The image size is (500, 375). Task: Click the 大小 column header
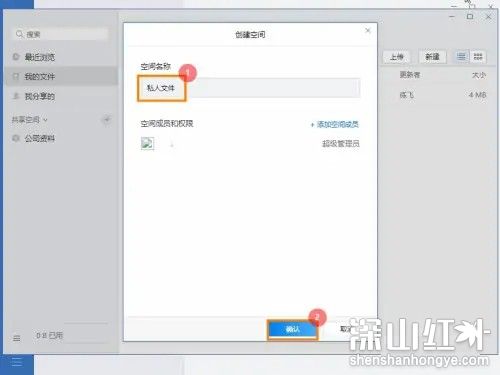[479, 75]
